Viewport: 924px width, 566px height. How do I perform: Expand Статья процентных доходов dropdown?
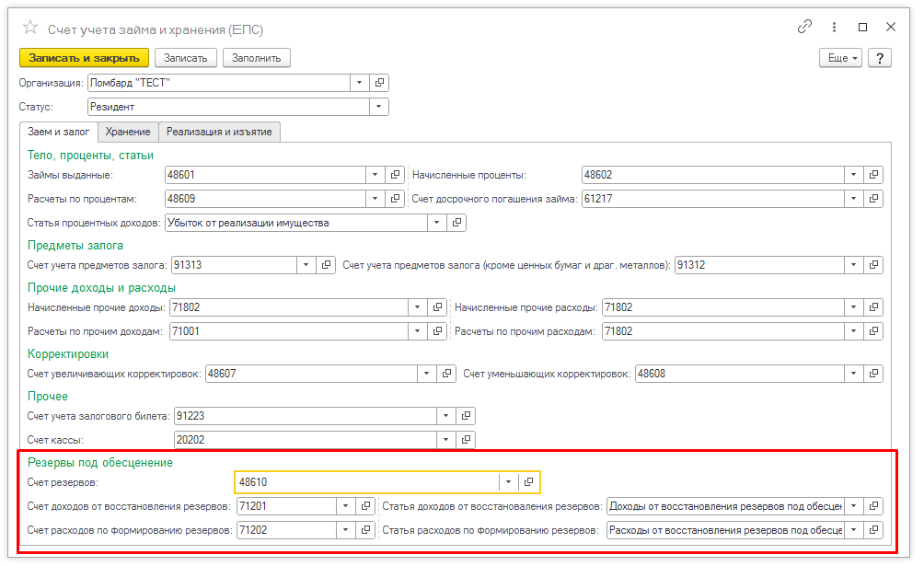(x=436, y=223)
